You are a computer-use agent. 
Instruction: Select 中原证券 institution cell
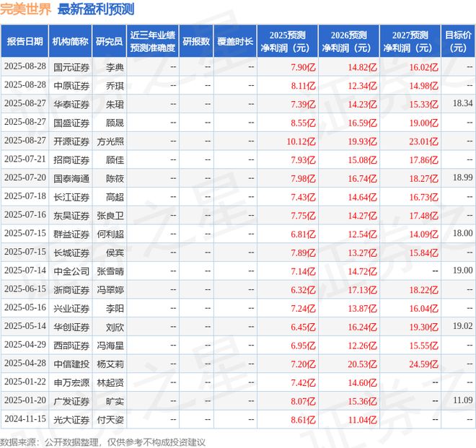tap(71, 86)
